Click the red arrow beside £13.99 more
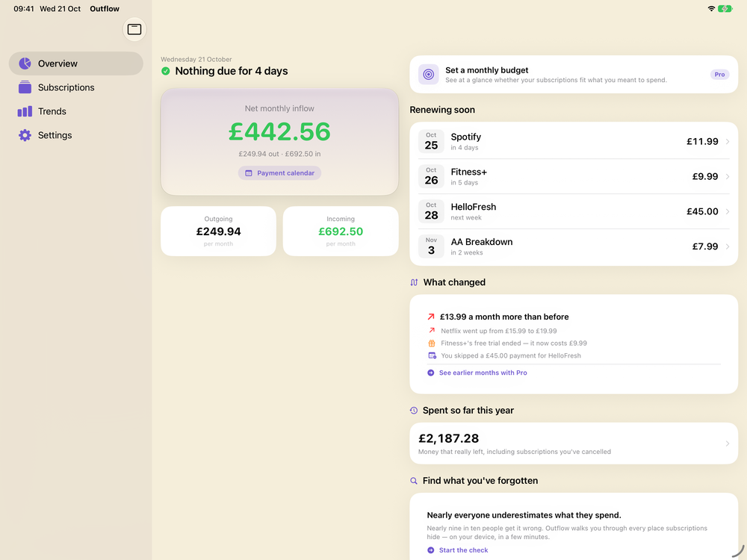747x560 pixels. (x=431, y=317)
